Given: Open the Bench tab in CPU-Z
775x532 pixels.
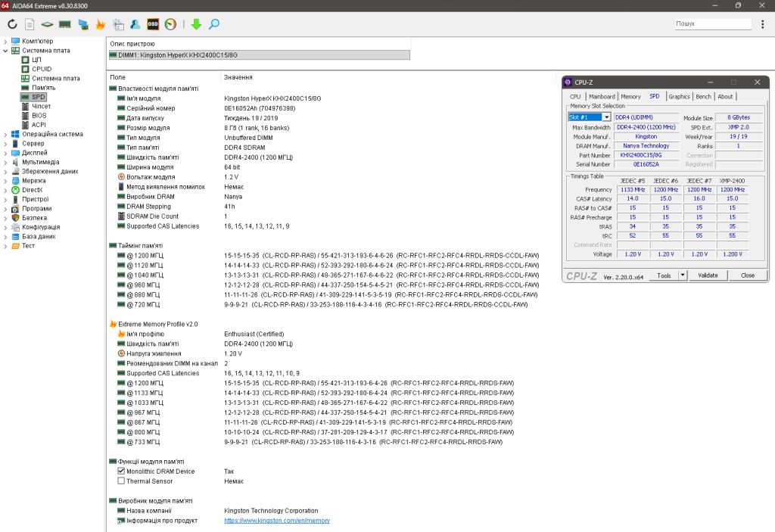Looking at the screenshot, I should coord(703,96).
